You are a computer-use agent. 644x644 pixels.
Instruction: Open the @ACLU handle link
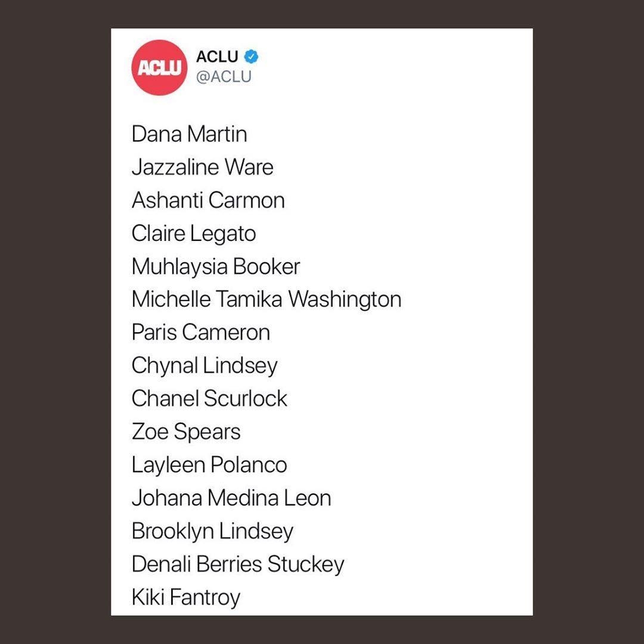point(224,77)
